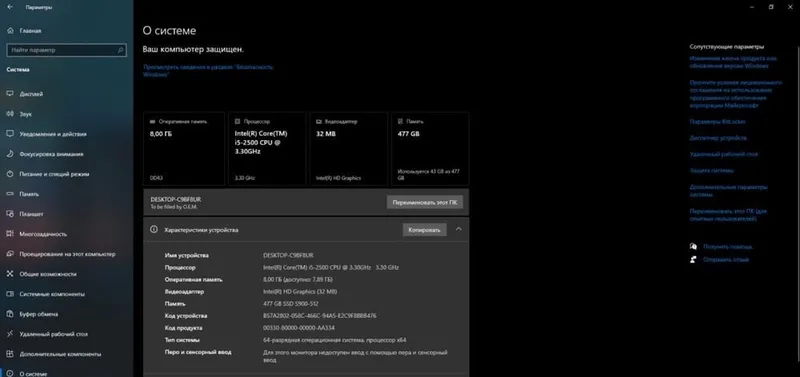Image resolution: width=800 pixels, height=377 pixels.
Task: Click the CPU icon on Процессор card
Action: 237,122
